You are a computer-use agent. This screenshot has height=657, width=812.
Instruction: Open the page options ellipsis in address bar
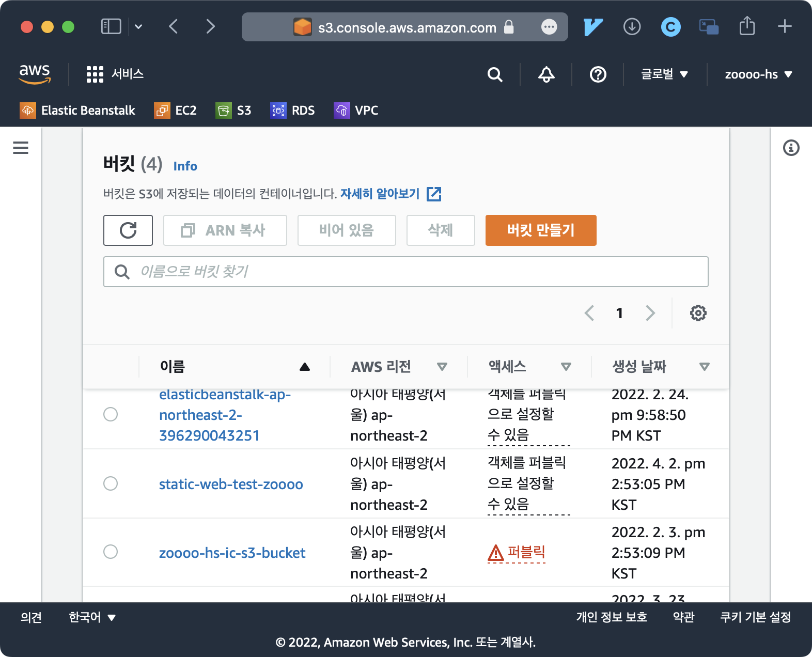(x=549, y=27)
